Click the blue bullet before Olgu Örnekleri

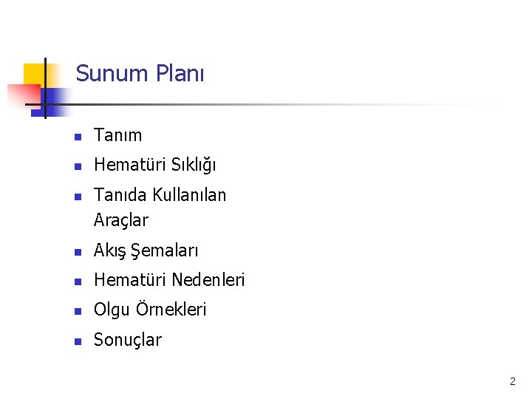click(x=78, y=312)
